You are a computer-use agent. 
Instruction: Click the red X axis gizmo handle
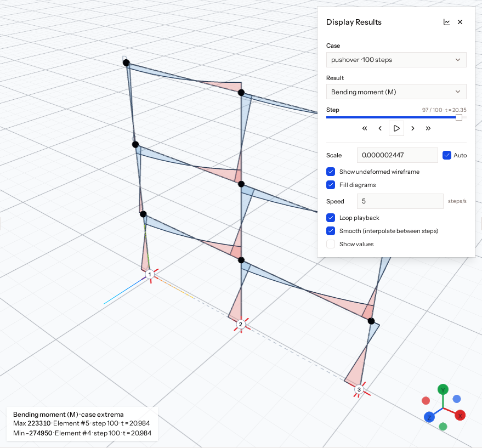(x=460, y=416)
